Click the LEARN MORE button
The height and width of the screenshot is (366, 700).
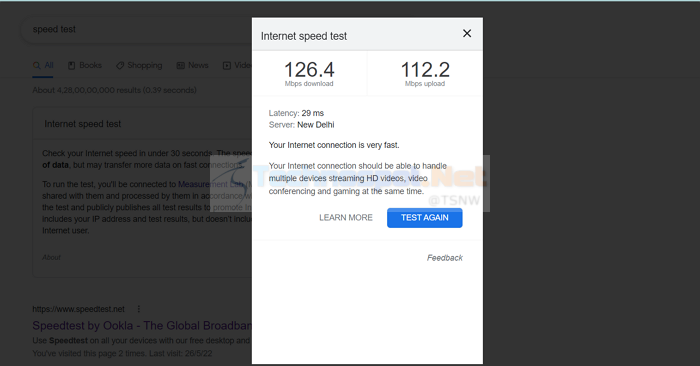[x=346, y=218]
